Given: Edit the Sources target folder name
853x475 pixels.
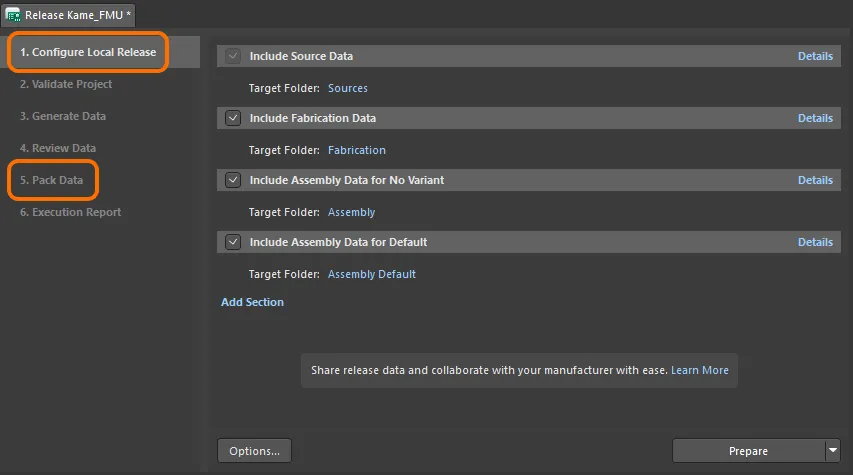Looking at the screenshot, I should point(348,89).
